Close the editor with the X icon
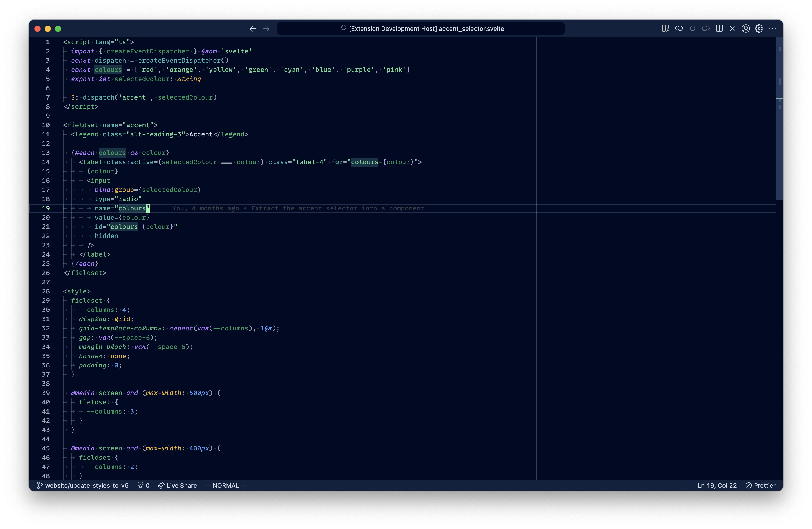The image size is (812, 529). click(732, 28)
